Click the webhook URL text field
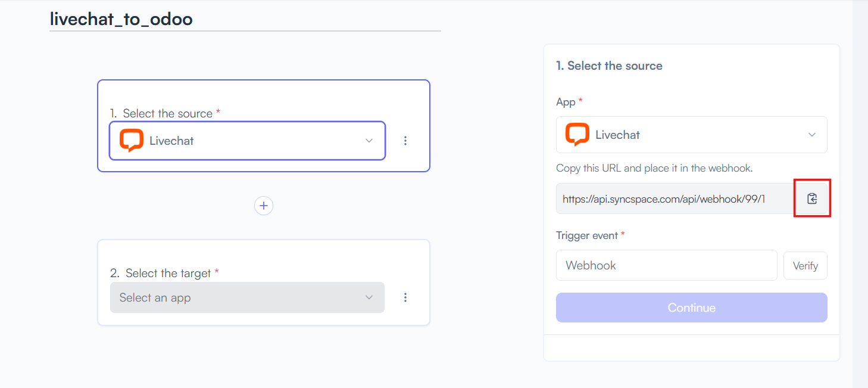 (x=676, y=198)
